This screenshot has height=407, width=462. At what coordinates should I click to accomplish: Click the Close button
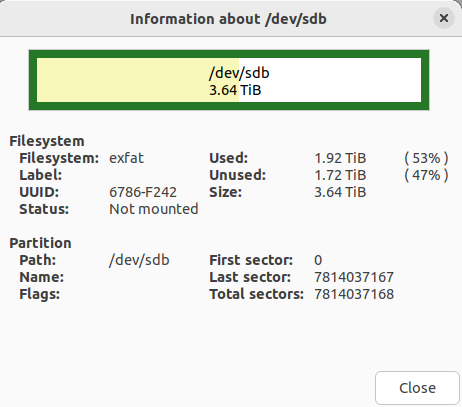coord(417,388)
